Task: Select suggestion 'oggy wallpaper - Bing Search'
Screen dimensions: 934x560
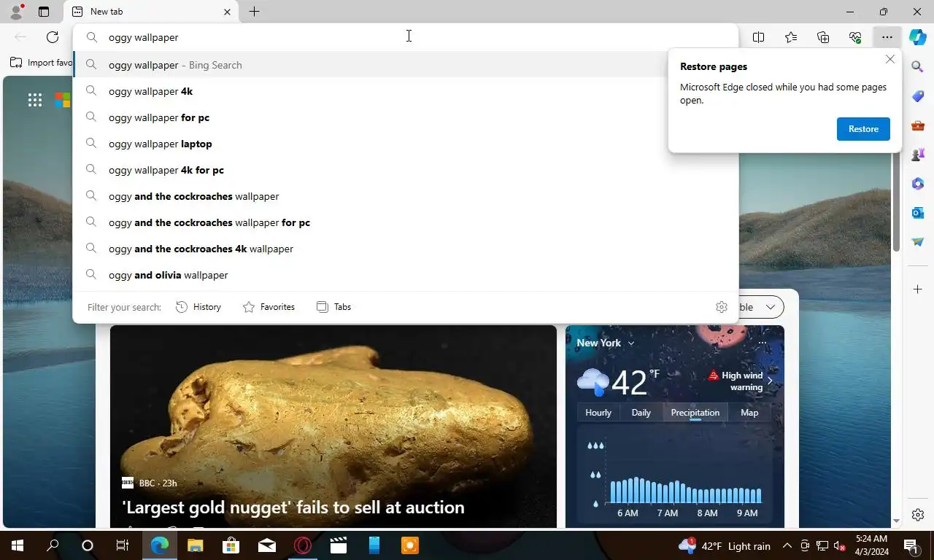Action: pyautogui.click(x=406, y=65)
